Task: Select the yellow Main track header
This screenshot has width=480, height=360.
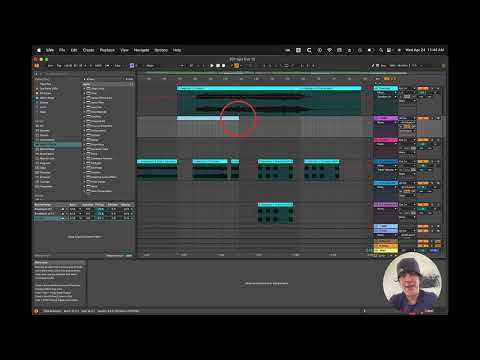Action: click(386, 250)
